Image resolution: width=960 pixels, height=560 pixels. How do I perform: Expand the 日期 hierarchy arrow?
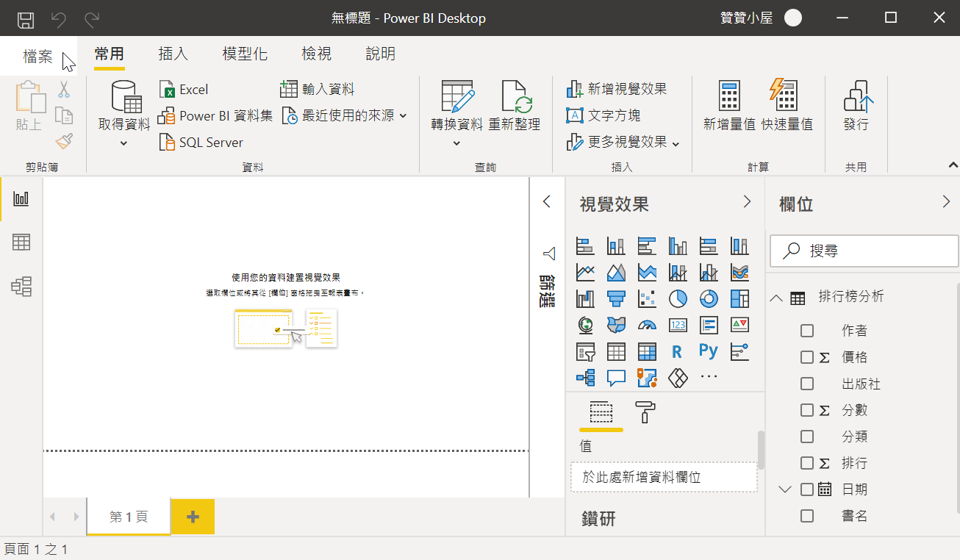pyautogui.click(x=784, y=489)
